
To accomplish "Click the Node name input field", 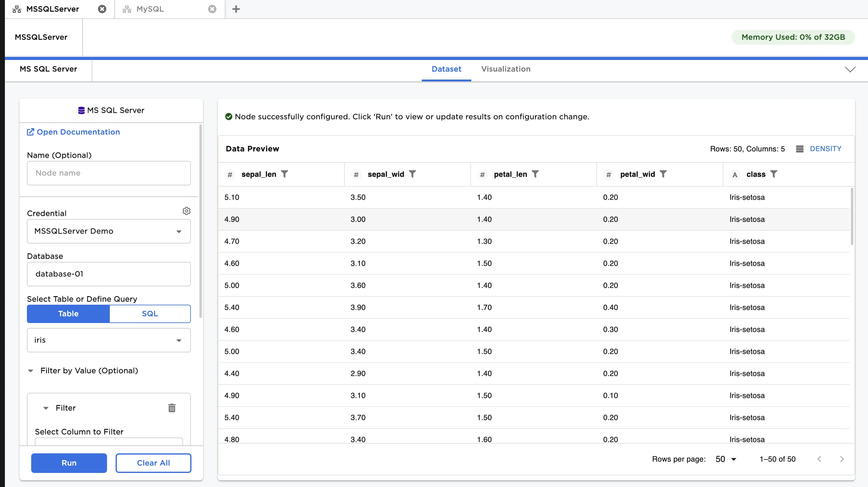I will 109,173.
